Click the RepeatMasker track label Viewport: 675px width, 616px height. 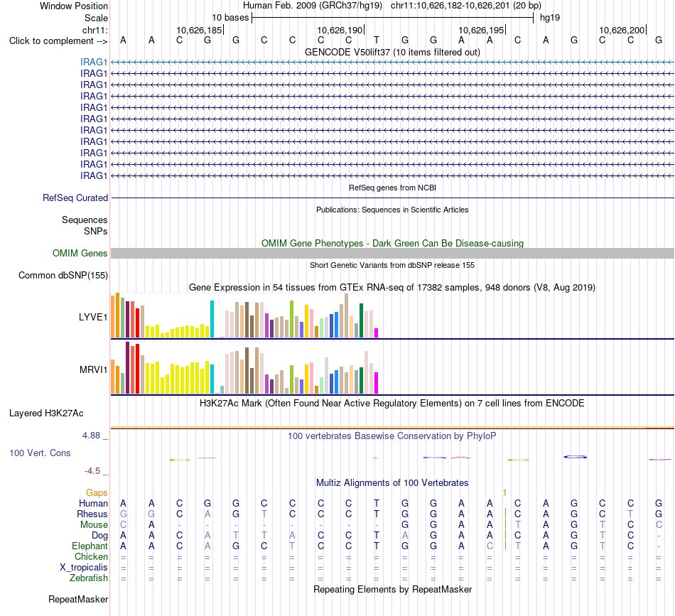78,599
